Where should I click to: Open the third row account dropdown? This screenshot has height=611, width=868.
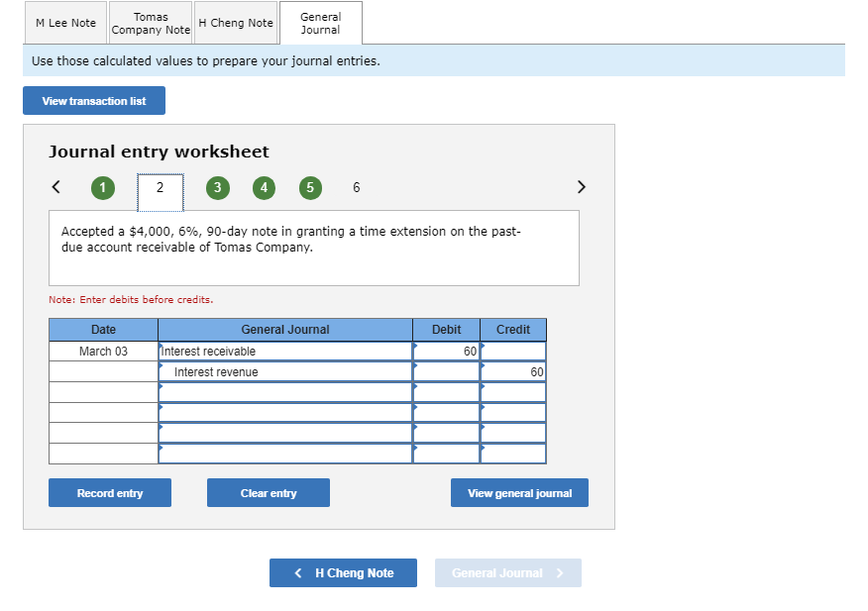click(x=285, y=392)
